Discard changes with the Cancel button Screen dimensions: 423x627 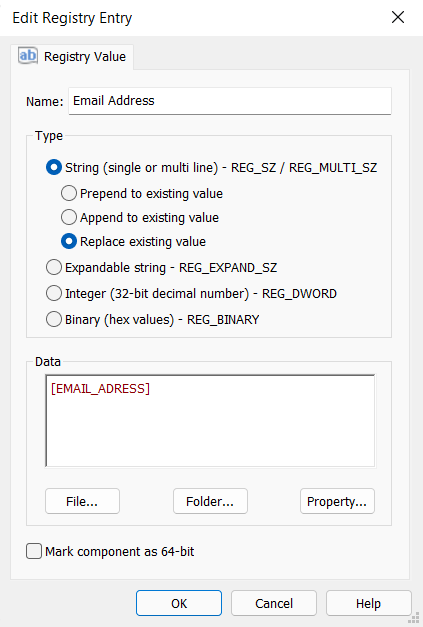(x=274, y=603)
